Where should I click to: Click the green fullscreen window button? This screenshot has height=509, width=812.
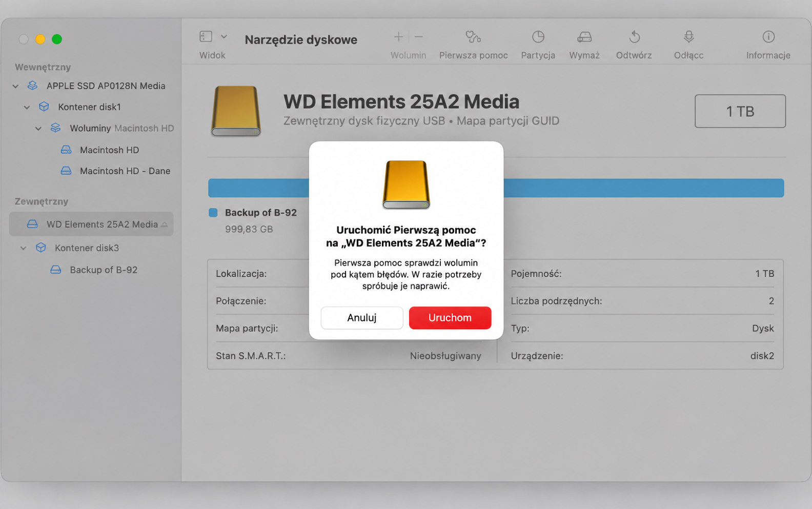(x=57, y=39)
